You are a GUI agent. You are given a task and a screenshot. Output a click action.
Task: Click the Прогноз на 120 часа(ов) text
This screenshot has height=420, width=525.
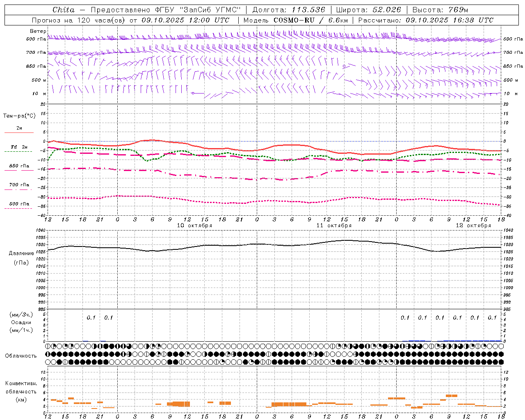[79, 20]
